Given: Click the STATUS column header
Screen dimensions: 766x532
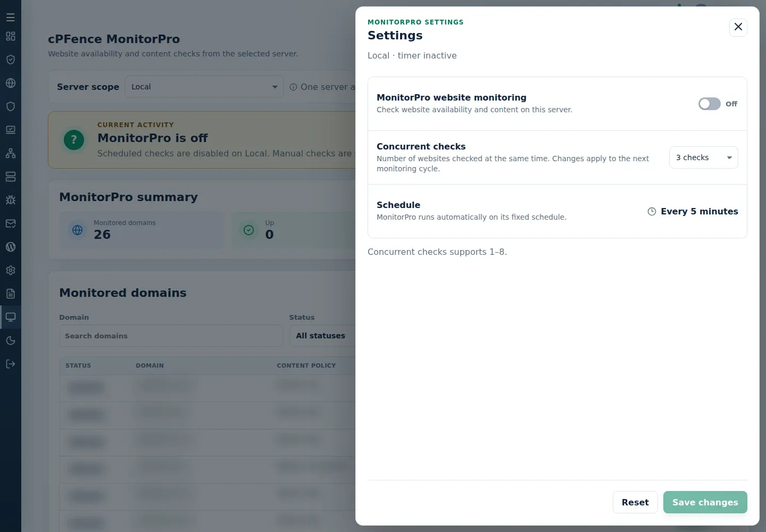Looking at the screenshot, I should [x=78, y=365].
